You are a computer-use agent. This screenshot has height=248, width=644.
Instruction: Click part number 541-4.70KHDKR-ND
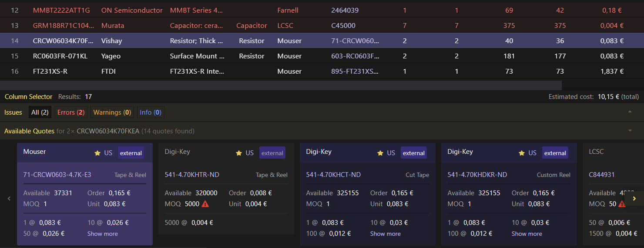(477, 175)
